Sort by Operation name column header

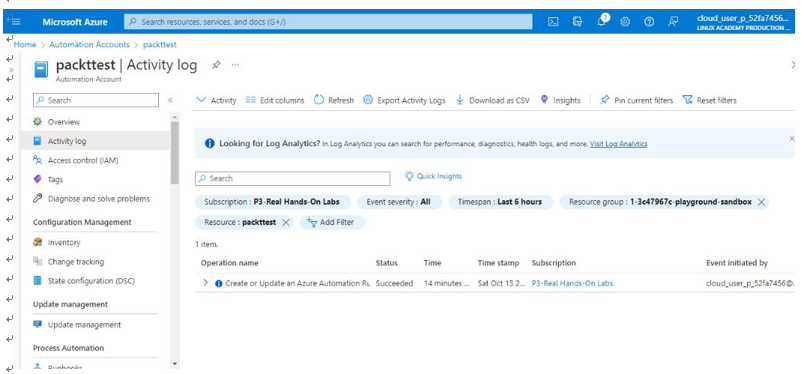(230, 263)
